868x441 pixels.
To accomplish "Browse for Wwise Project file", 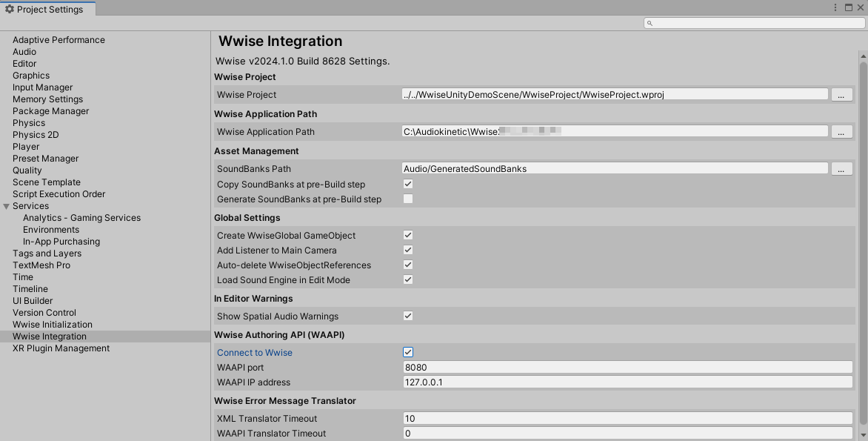I will [841, 94].
